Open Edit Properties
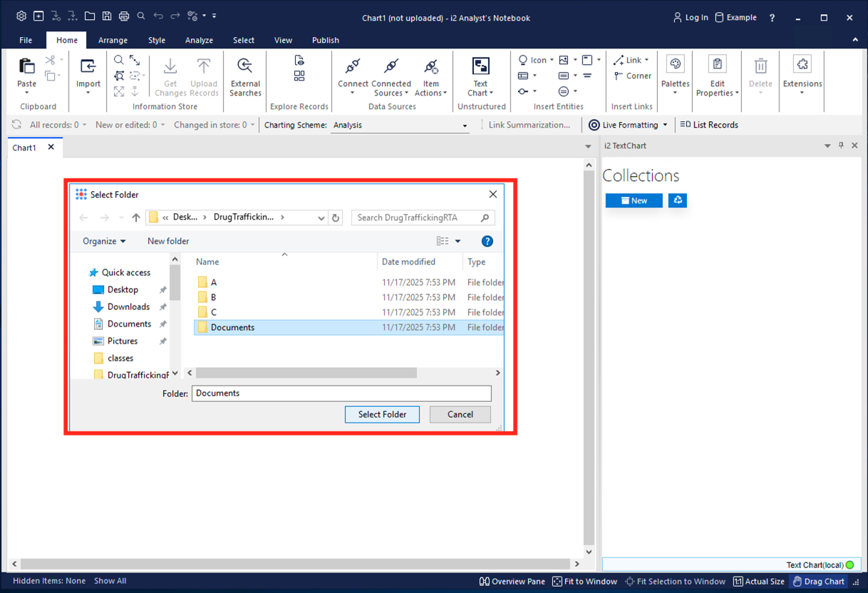Viewport: 868px width, 593px height. [717, 77]
